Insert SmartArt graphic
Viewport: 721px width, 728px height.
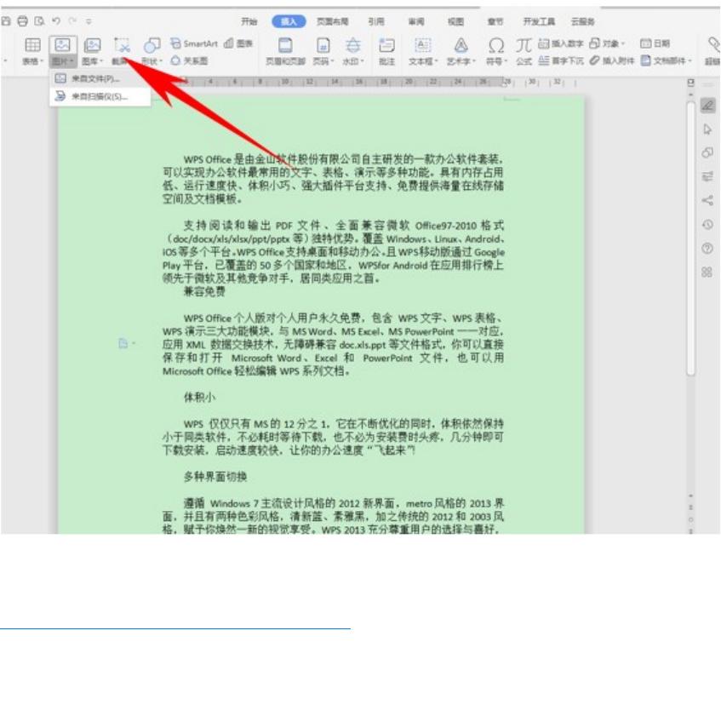[x=194, y=43]
